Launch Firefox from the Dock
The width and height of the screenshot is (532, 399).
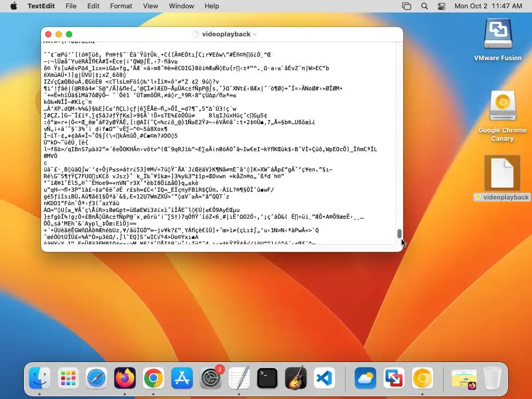[x=125, y=378]
